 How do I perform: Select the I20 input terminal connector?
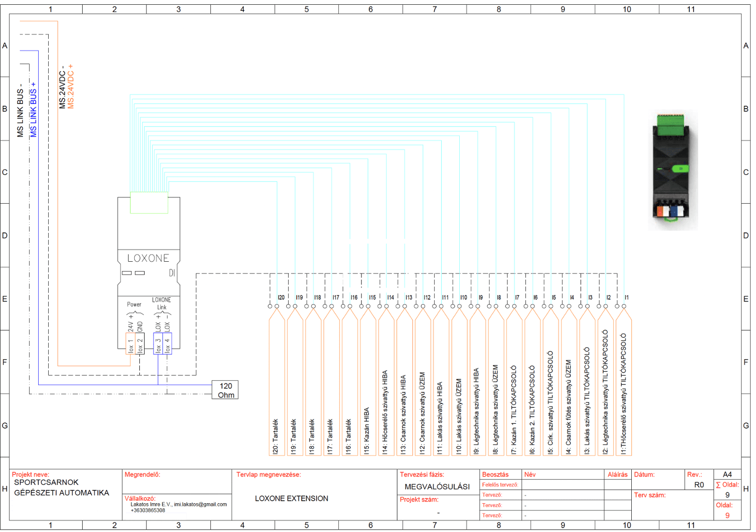[x=277, y=306]
